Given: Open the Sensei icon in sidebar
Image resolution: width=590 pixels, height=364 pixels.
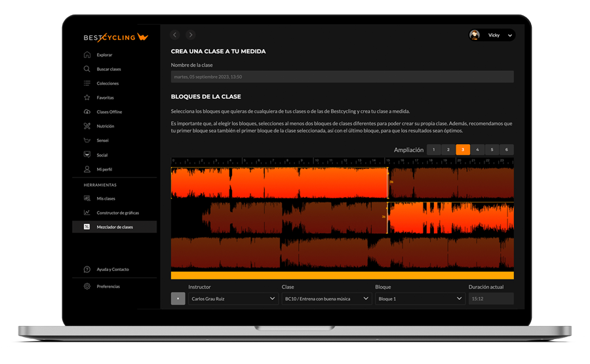Looking at the screenshot, I should click(x=87, y=141).
